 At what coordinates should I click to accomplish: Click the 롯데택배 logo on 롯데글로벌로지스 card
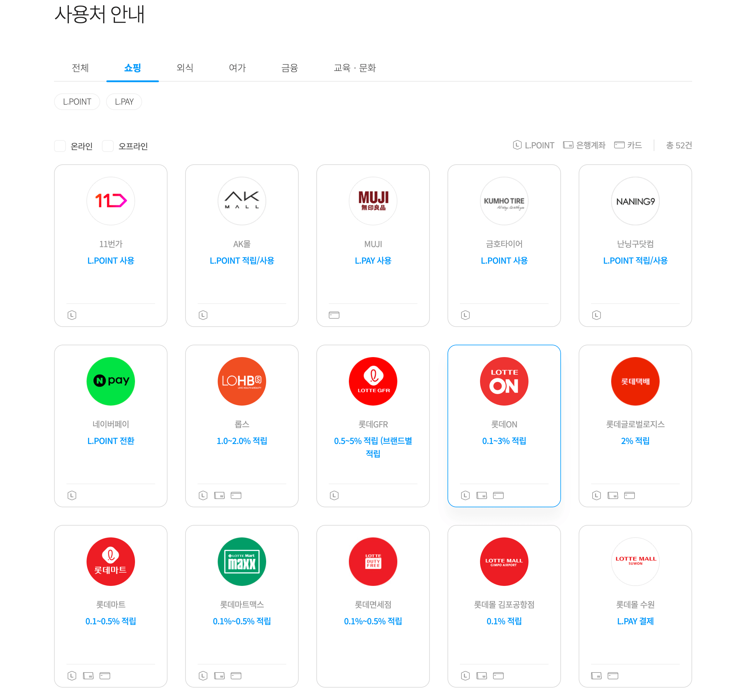click(635, 381)
